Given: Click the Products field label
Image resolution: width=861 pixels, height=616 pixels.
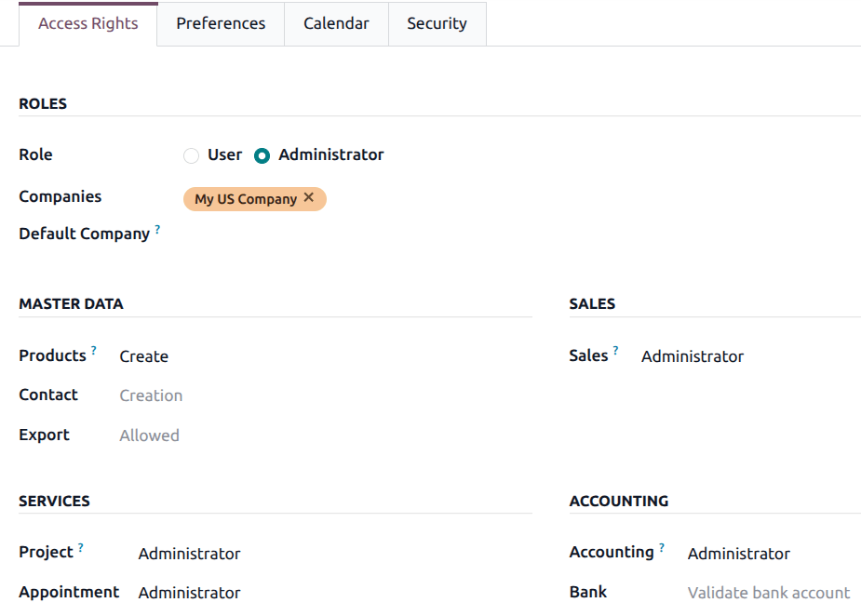Looking at the screenshot, I should coord(53,355).
